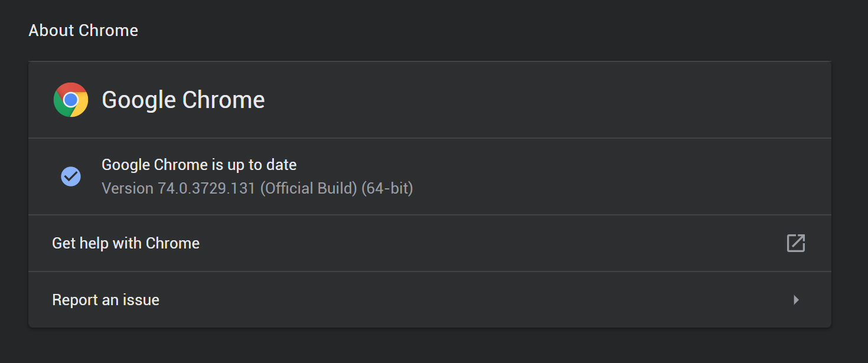This screenshot has width=868, height=363.
Task: Click the (64-bit) label in version line
Action: click(387, 188)
